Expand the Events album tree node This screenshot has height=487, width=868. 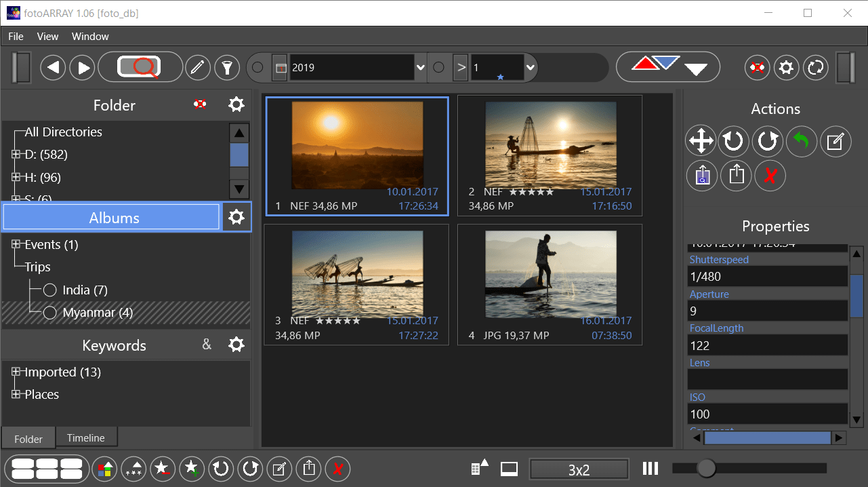click(x=16, y=245)
